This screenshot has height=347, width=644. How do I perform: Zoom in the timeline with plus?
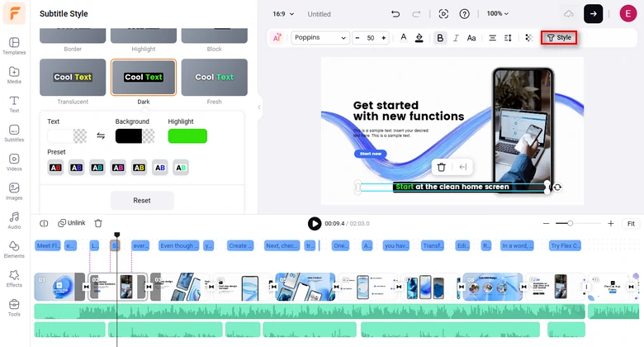pos(611,224)
